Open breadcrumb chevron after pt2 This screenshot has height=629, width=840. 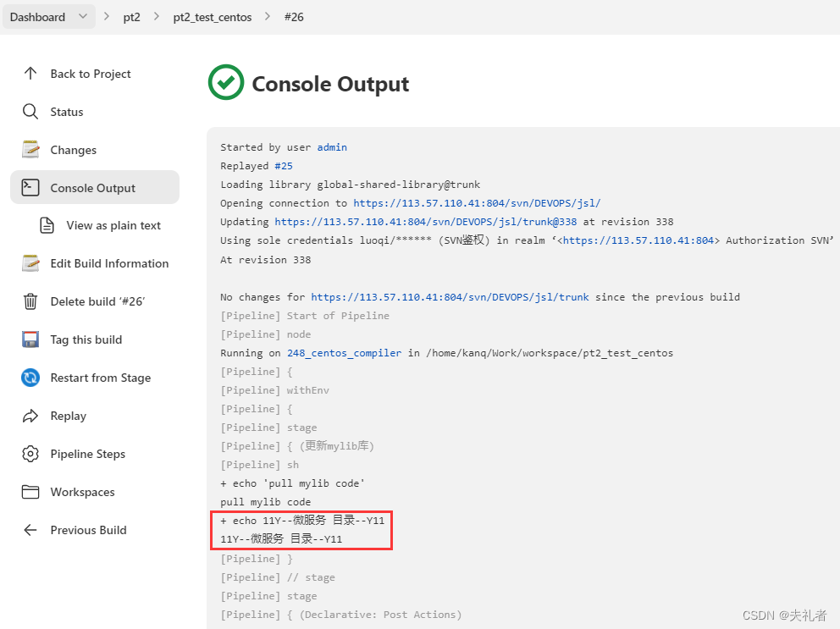[157, 17]
